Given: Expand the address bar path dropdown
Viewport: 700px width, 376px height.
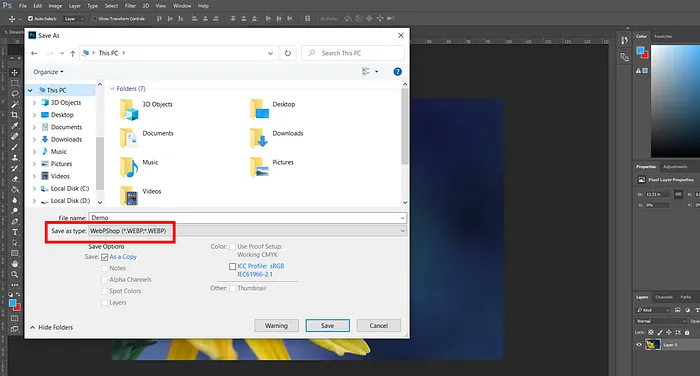Looking at the screenshot, I should (x=270, y=53).
